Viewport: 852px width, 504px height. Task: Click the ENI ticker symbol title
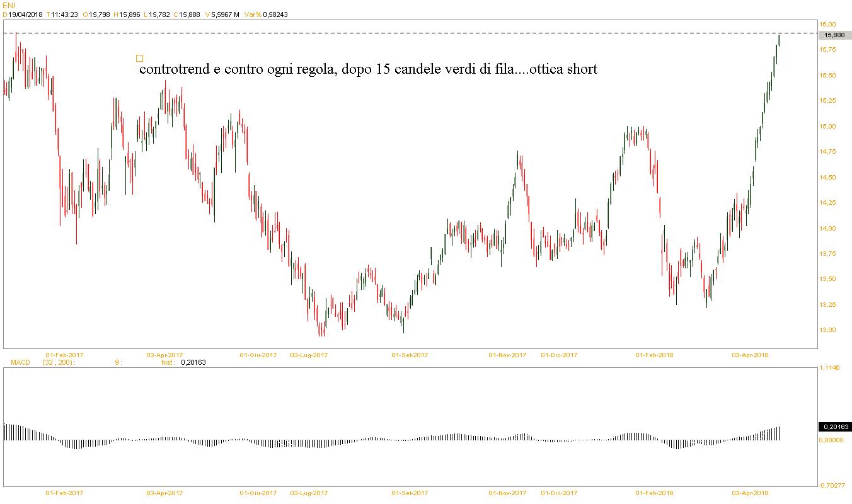tap(9, 4)
